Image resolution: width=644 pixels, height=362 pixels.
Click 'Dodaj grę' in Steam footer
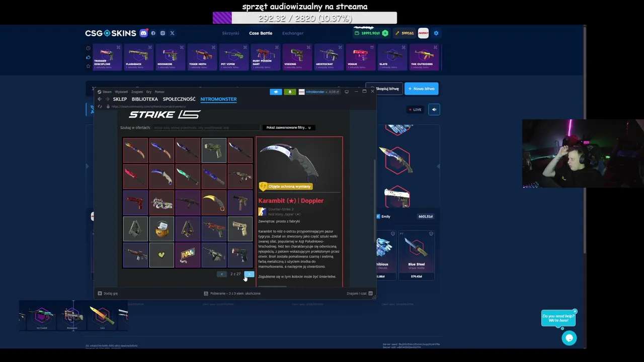108,293
